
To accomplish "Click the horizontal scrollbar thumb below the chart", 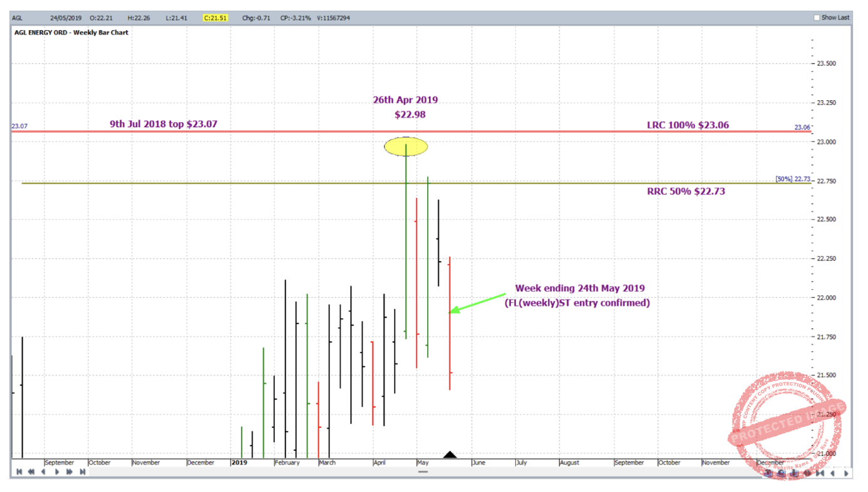I will pos(423,471).
